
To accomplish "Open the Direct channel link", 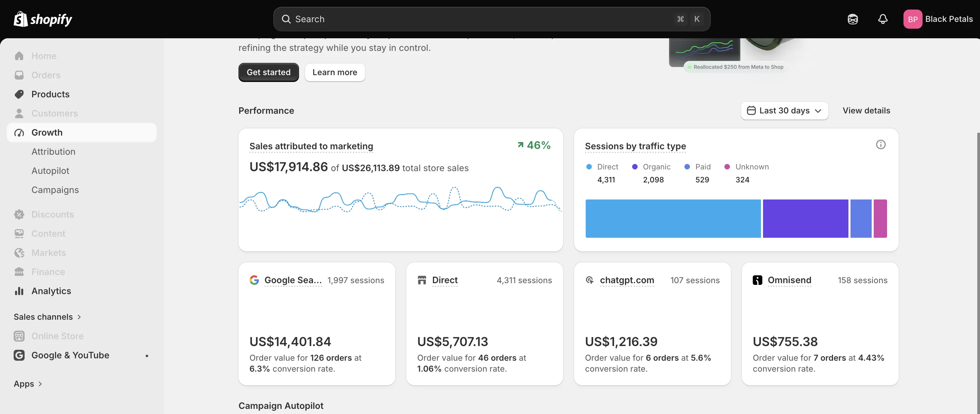I will click(x=445, y=280).
